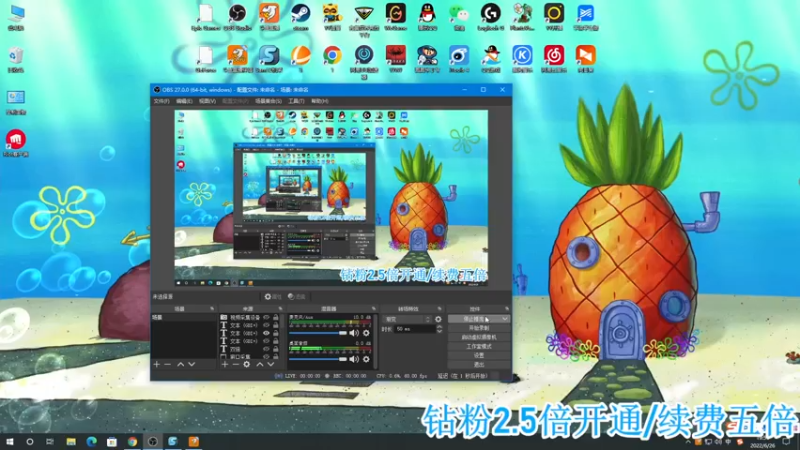Open Google Chrome desktop shortcut

tap(332, 59)
